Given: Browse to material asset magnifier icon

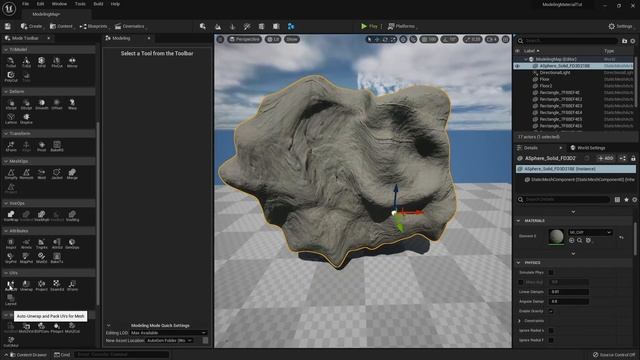Looking at the screenshot, I should [x=580, y=240].
